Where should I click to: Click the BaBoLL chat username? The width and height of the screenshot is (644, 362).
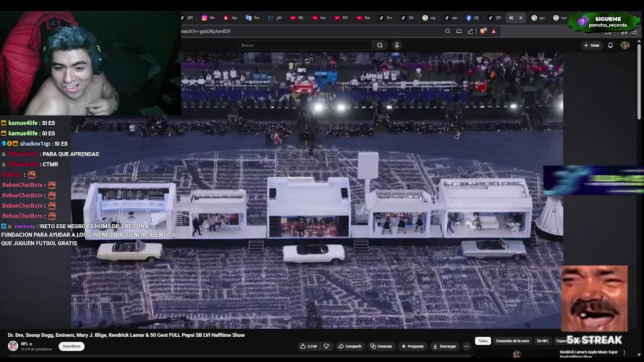pos(12,174)
